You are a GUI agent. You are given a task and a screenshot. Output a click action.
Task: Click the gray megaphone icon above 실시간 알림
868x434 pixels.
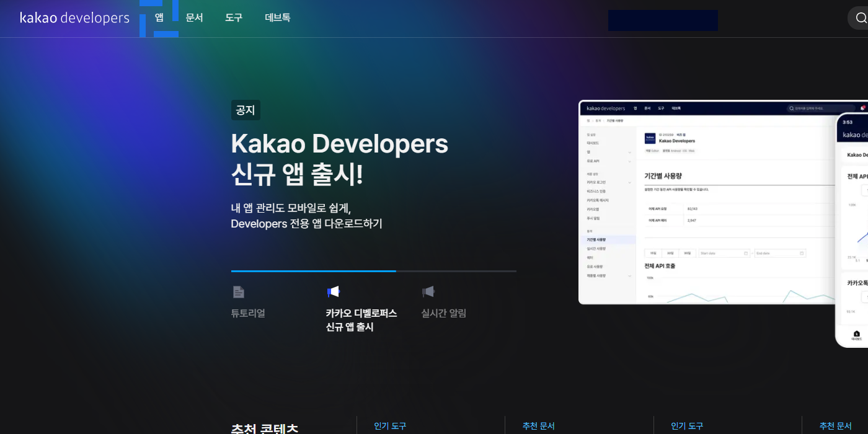pos(428,292)
